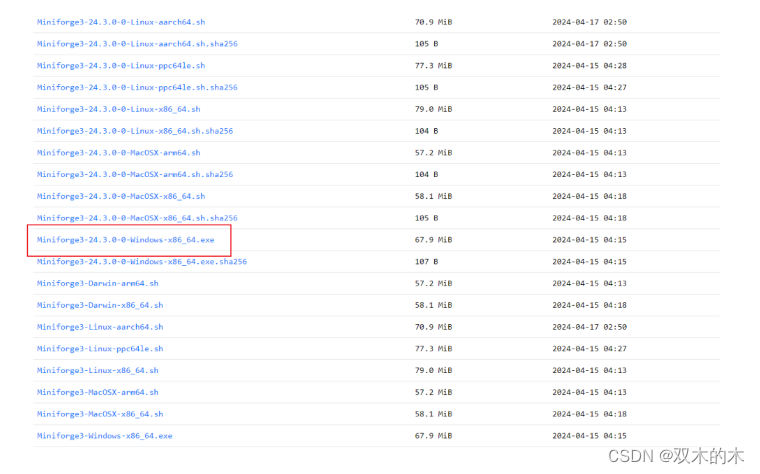This screenshot has width=760, height=474.
Task: Open unversioned Miniforge3-MacOSX-arm64.sh link
Action: tap(97, 393)
